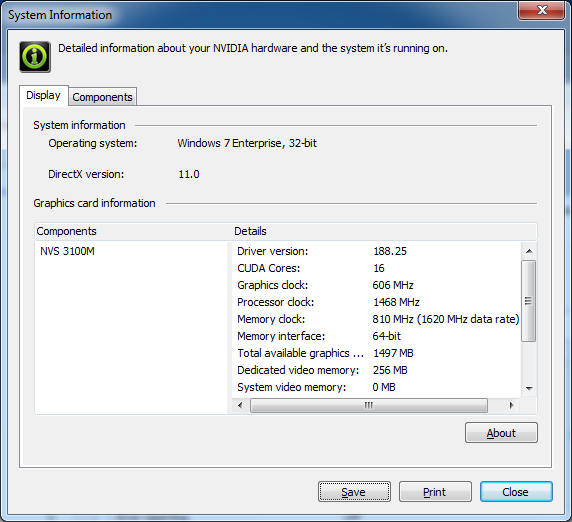The width and height of the screenshot is (572, 522).
Task: Click the horizontal scrollbar left arrow
Action: click(x=240, y=405)
